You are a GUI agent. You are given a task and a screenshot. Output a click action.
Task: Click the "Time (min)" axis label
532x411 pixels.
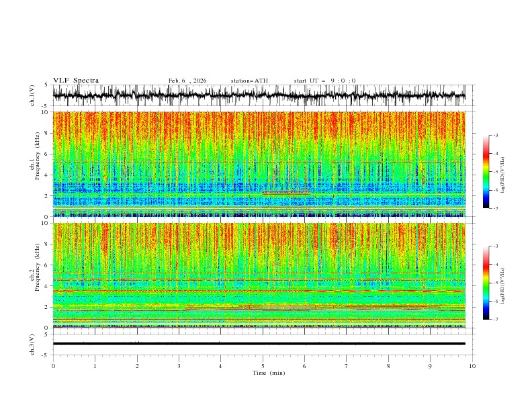pyautogui.click(x=269, y=373)
